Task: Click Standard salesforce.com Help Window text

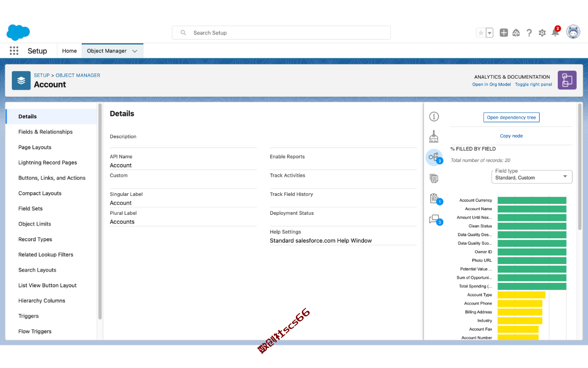Action: tap(321, 241)
